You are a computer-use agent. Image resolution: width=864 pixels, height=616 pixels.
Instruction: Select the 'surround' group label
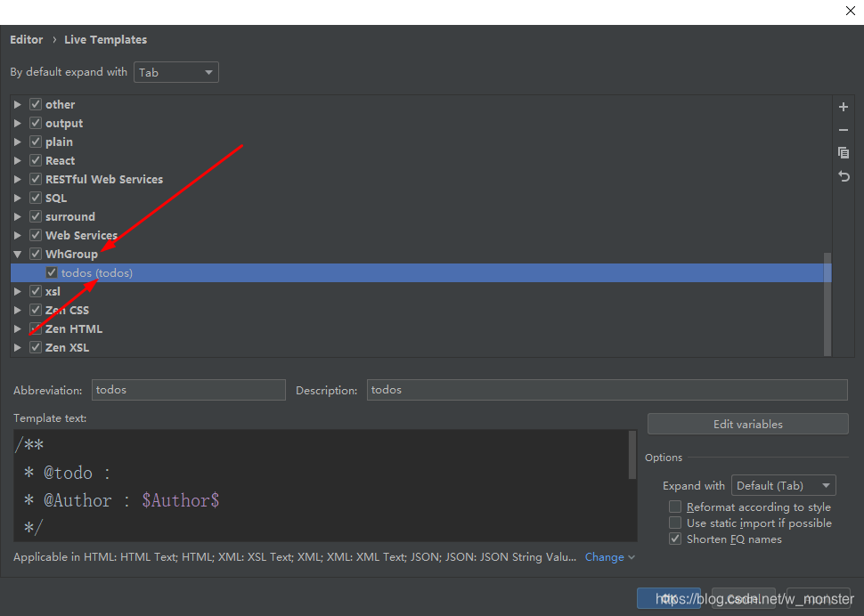point(70,216)
